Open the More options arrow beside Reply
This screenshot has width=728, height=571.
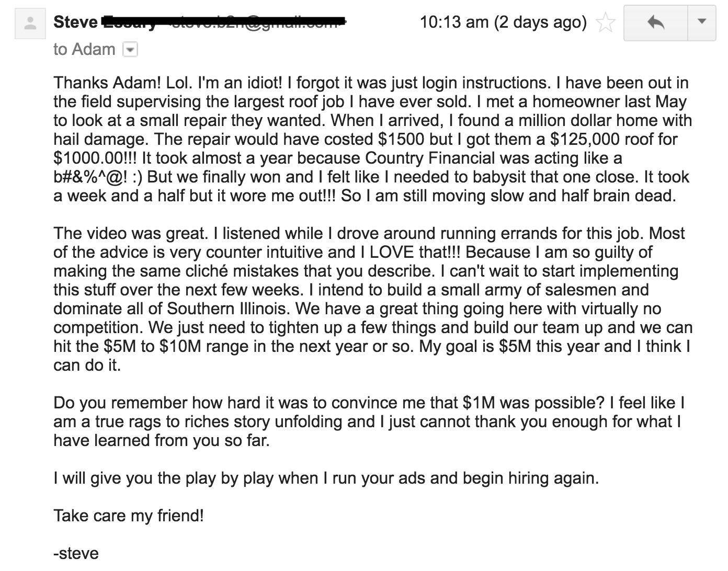pyautogui.click(x=702, y=22)
